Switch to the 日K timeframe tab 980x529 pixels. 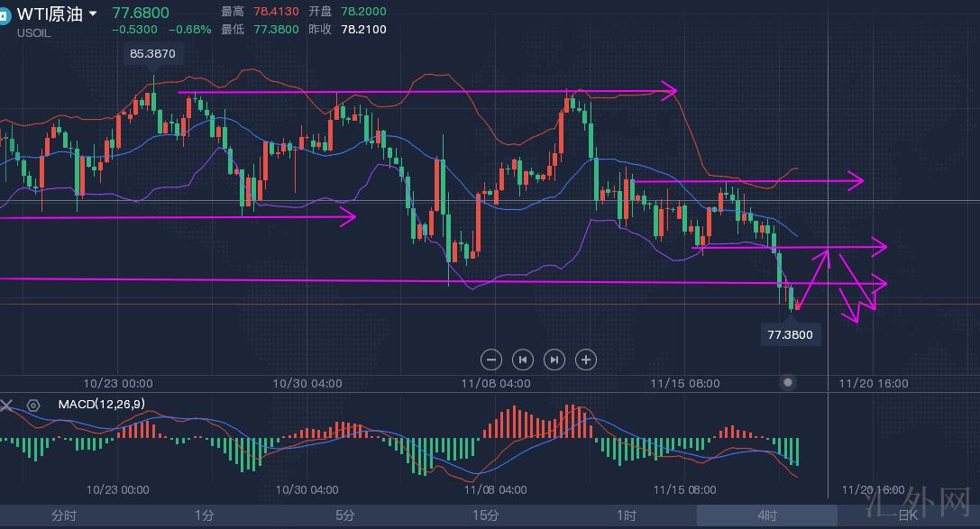click(906, 515)
